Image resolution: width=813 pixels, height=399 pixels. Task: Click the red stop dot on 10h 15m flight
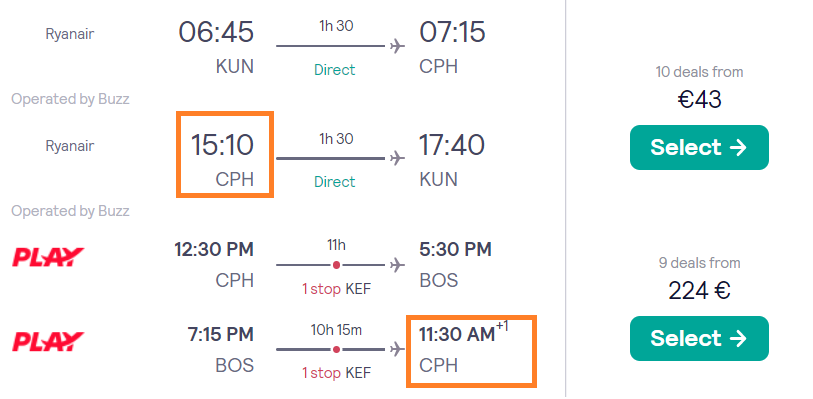[336, 350]
